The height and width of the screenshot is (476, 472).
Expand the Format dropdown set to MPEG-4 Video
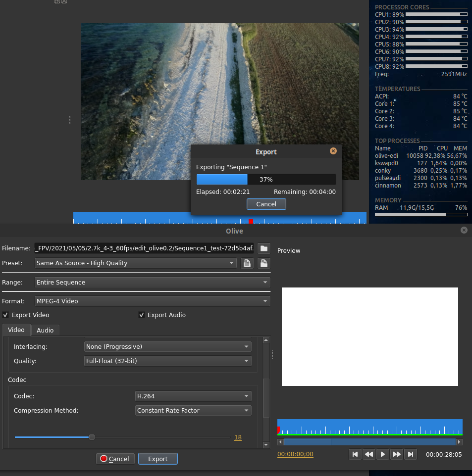[152, 301]
